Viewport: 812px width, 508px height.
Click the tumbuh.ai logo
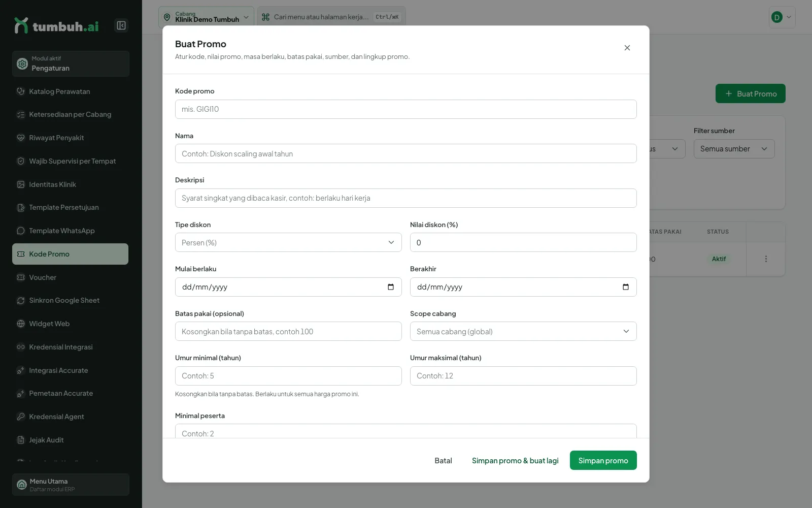[56, 26]
